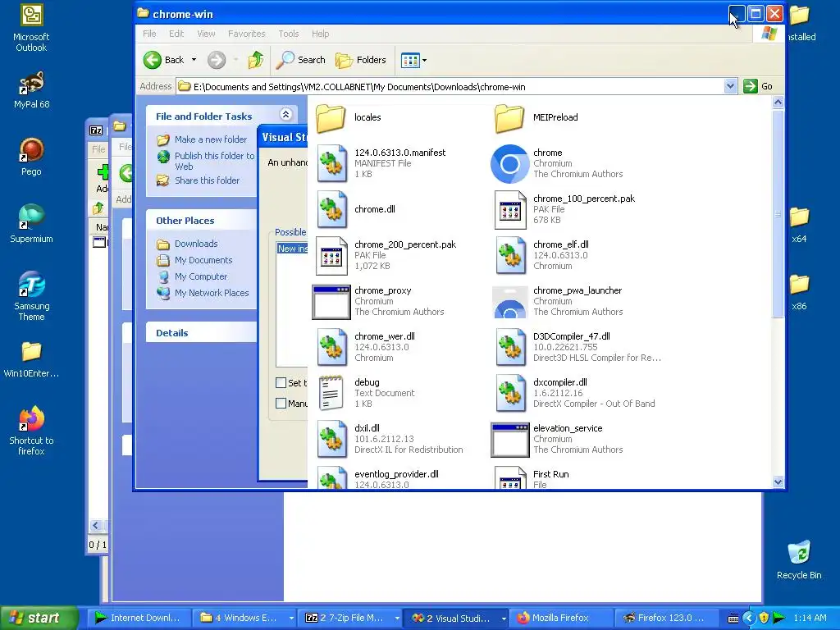Image resolution: width=840 pixels, height=630 pixels.
Task: Open Microsoft Outlook desktop shortcut
Action: (31, 28)
